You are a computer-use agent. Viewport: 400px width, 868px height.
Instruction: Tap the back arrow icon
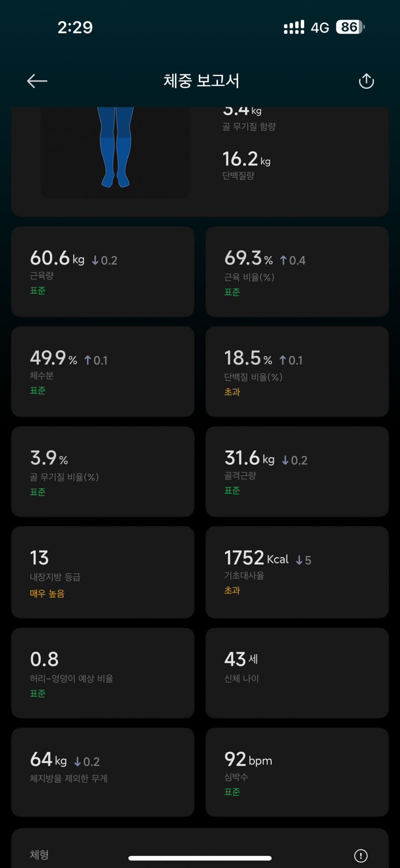(37, 81)
